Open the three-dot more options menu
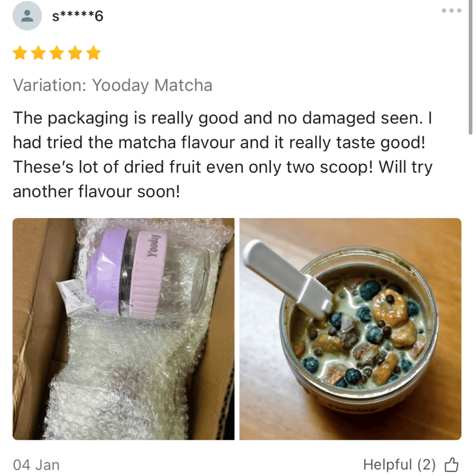 click(x=451, y=10)
